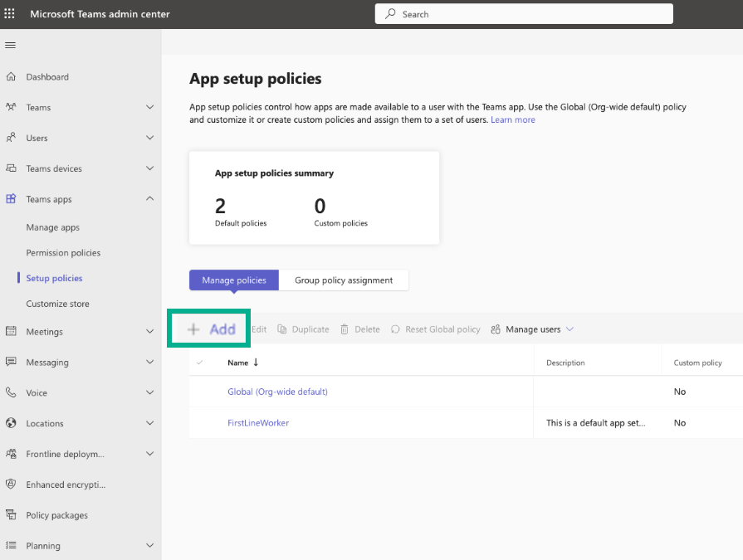
Task: Open Manage apps in sidebar
Action: click(52, 227)
